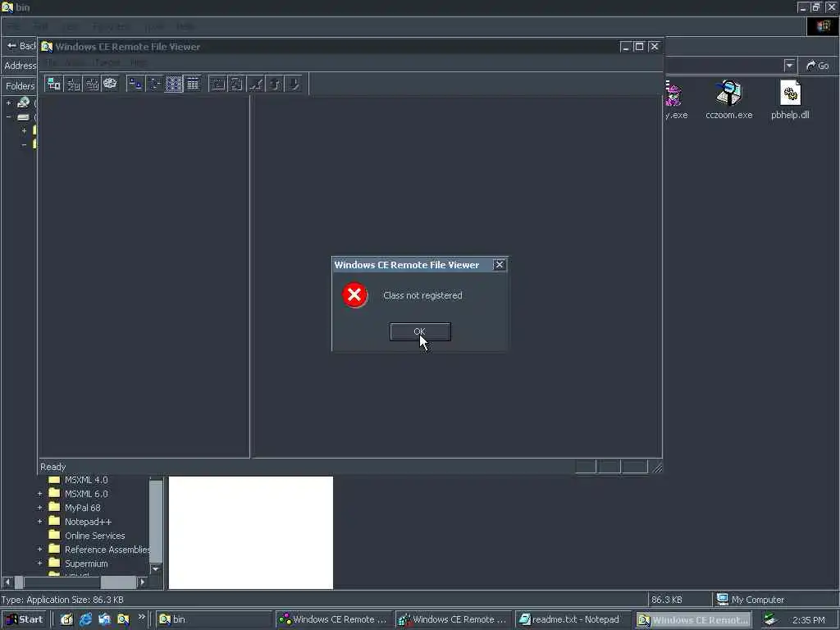The image size is (840, 630).
Task: Show hidden quick launch items chevron
Action: (141, 617)
